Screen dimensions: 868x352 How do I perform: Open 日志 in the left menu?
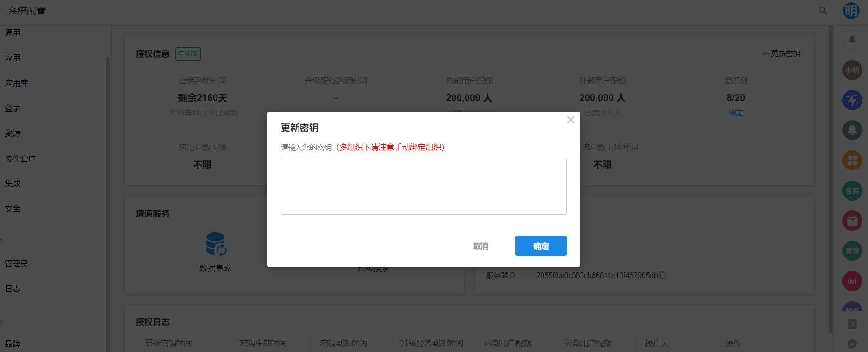pyautogui.click(x=13, y=289)
